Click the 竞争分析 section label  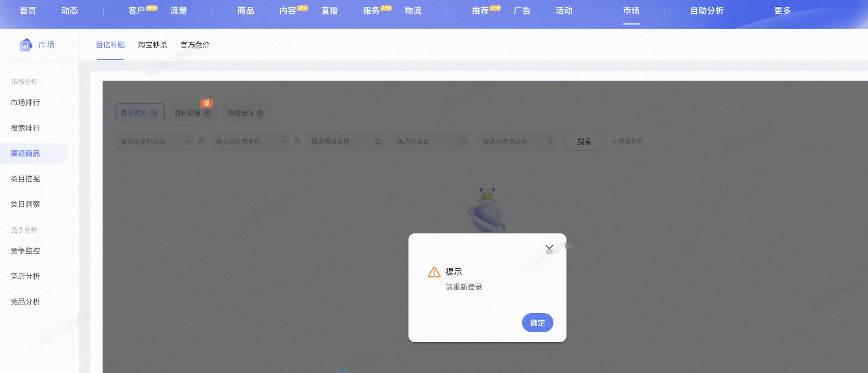(x=24, y=230)
